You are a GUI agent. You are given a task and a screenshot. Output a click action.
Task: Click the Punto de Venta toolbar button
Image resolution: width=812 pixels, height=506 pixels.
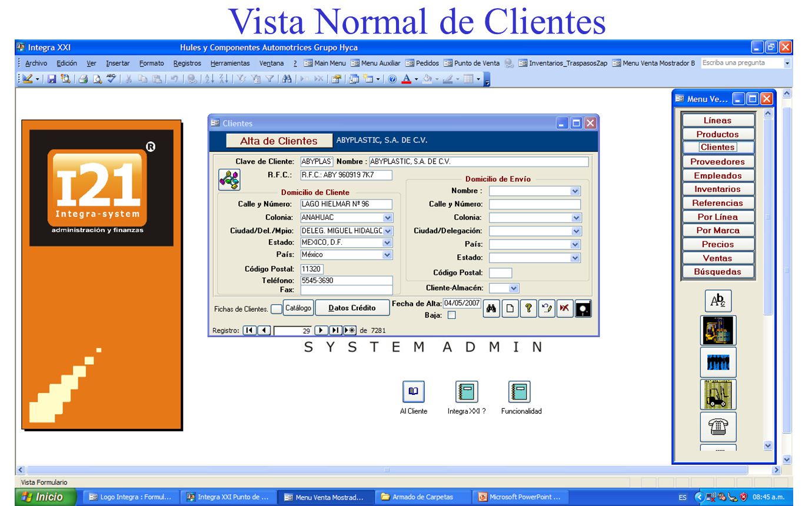(x=472, y=63)
